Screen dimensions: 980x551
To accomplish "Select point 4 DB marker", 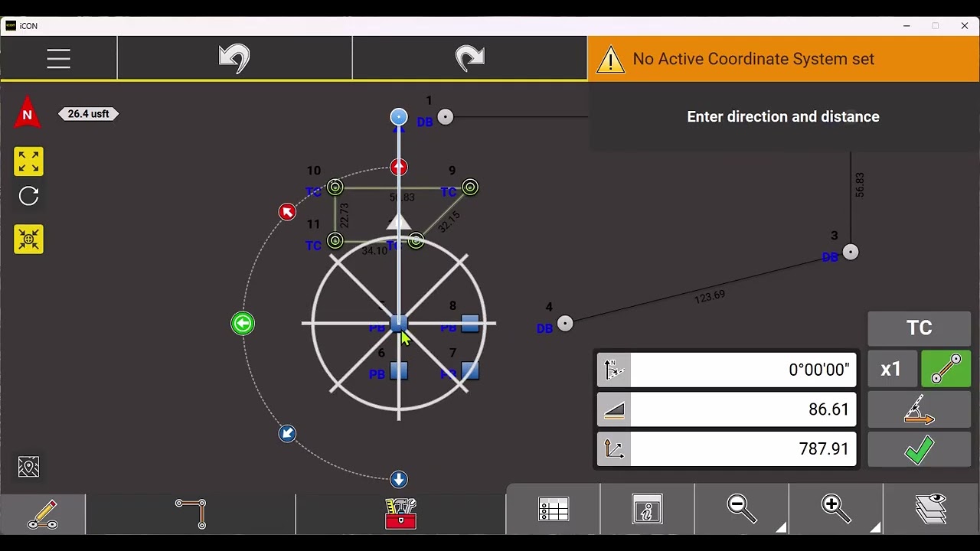I will coord(565,324).
